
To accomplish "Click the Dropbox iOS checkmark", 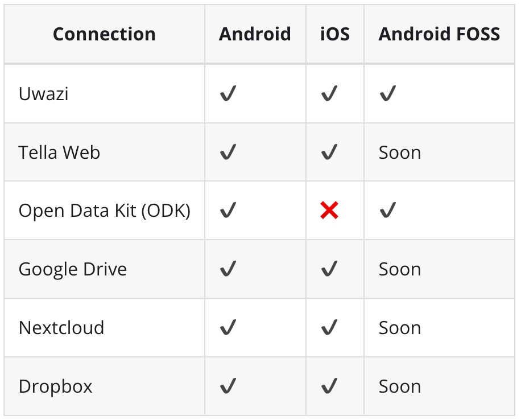I will pos(329,386).
